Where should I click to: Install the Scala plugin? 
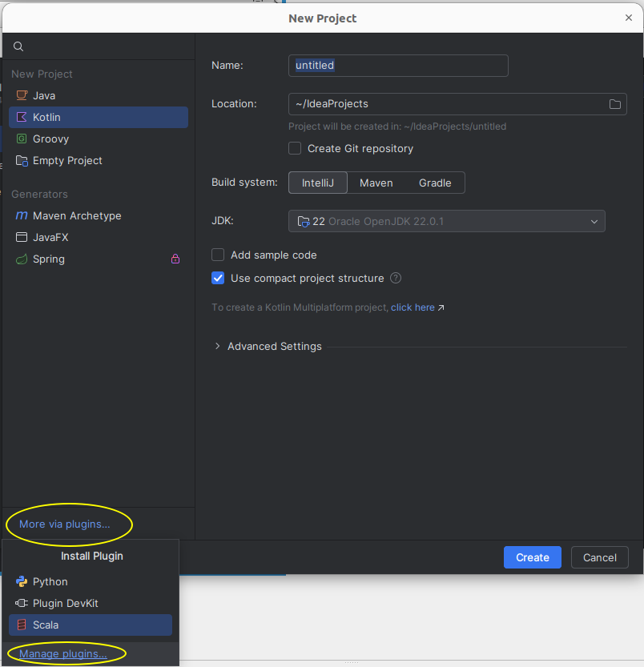point(91,625)
